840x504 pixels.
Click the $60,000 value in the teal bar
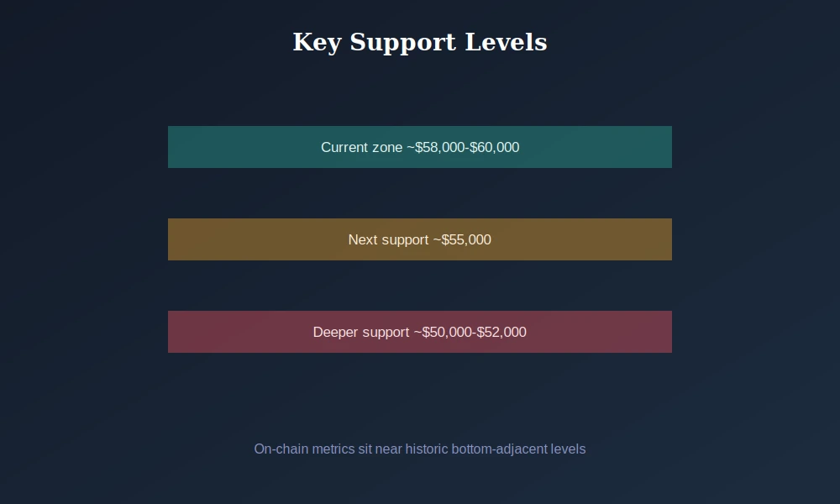click(495, 147)
